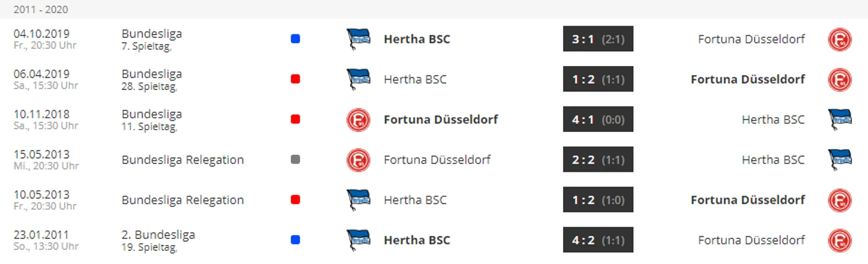868x264 pixels.
Task: Open the 2:2 relegation match result
Action: coord(598,159)
